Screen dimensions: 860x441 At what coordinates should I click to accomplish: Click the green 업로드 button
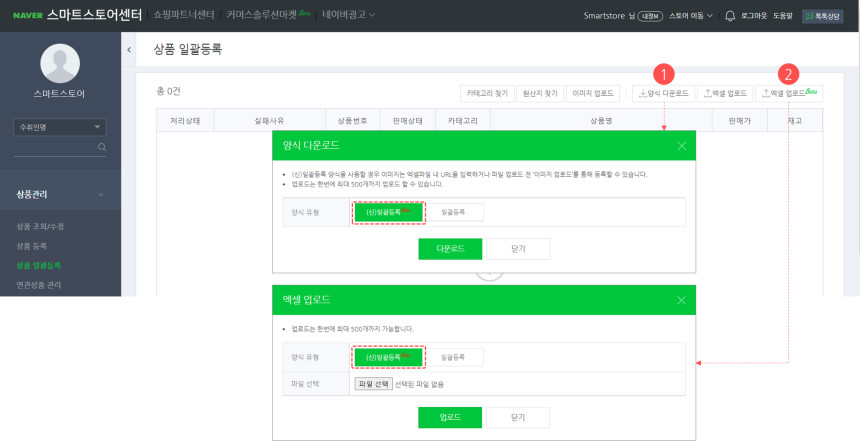[450, 417]
